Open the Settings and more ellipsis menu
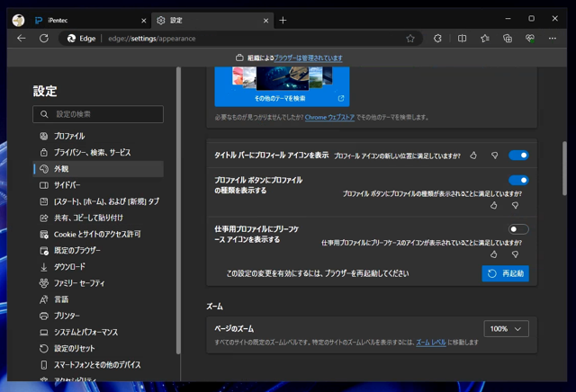 552,38
